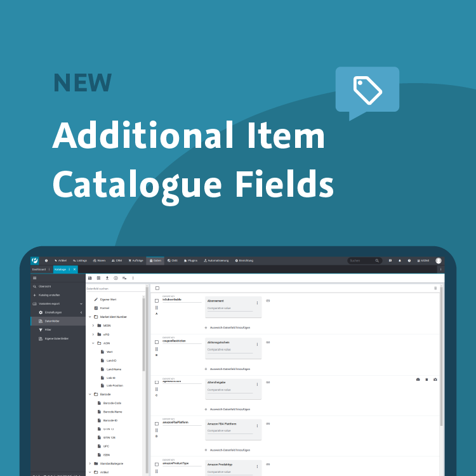Click the pencil icon for Eigener Wert

pos(96,300)
